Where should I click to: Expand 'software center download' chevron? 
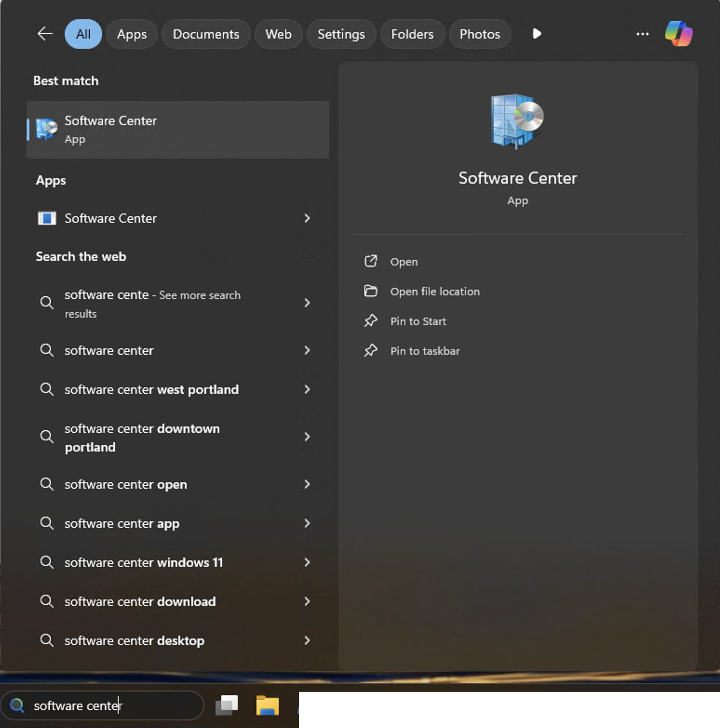[307, 601]
